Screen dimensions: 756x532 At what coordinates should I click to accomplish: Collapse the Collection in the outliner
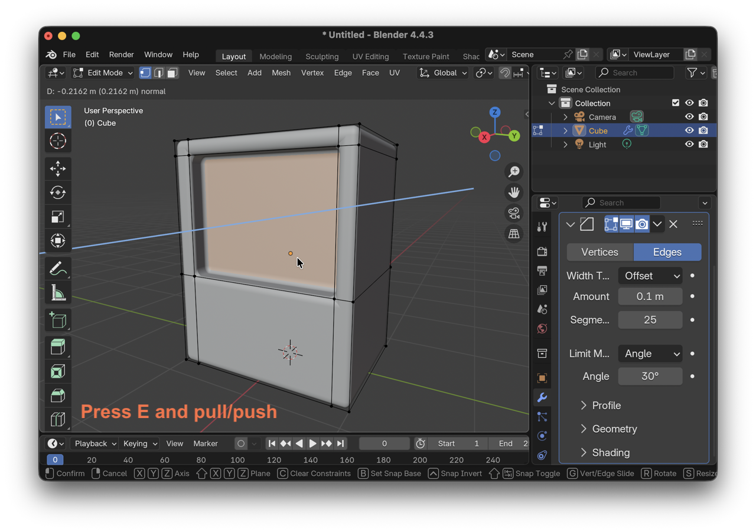pos(552,103)
